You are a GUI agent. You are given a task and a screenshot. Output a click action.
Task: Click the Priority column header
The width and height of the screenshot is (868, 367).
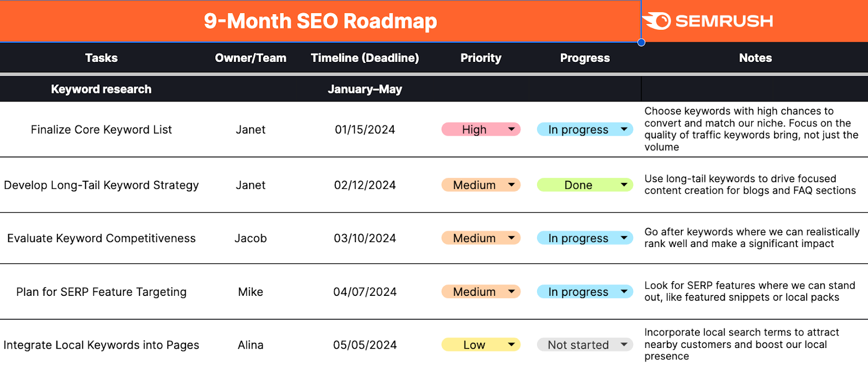[481, 58]
